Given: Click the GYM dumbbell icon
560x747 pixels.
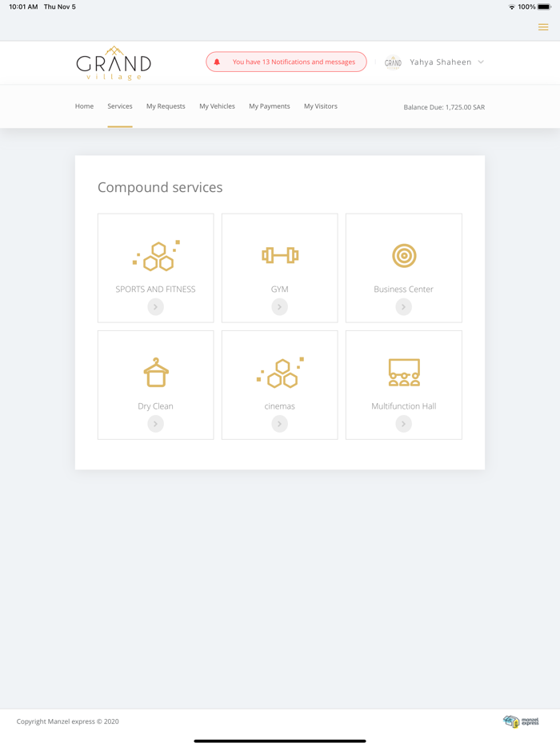Looking at the screenshot, I should tap(280, 255).
